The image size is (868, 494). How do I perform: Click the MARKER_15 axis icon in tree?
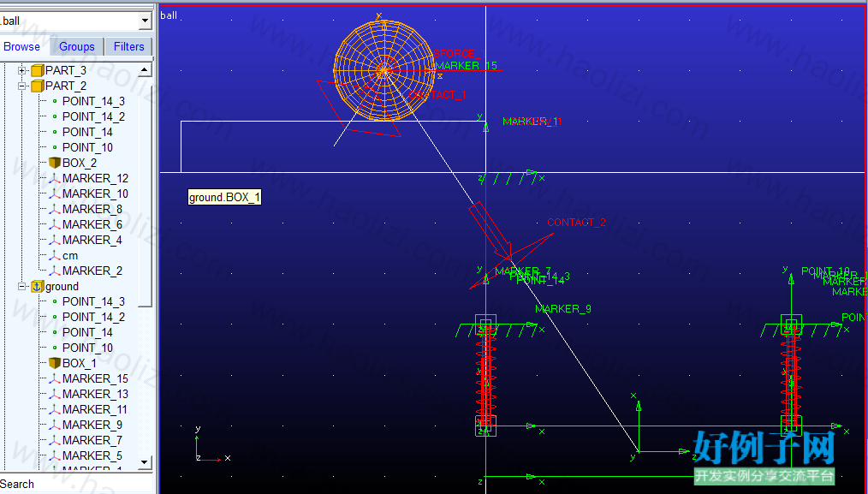click(x=54, y=378)
